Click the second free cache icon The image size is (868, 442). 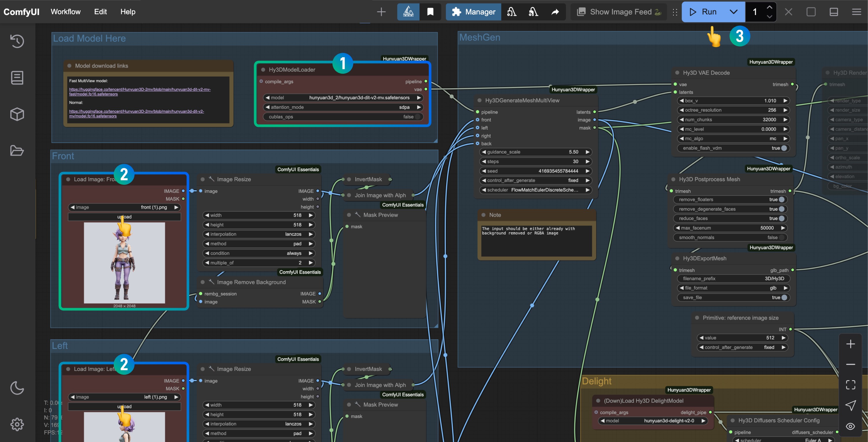click(x=533, y=12)
